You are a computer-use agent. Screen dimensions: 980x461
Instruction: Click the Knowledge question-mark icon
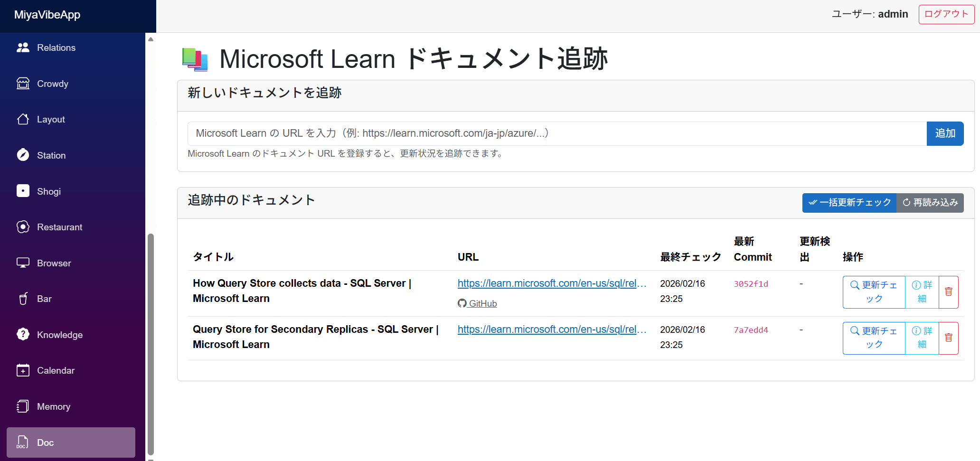tap(23, 334)
